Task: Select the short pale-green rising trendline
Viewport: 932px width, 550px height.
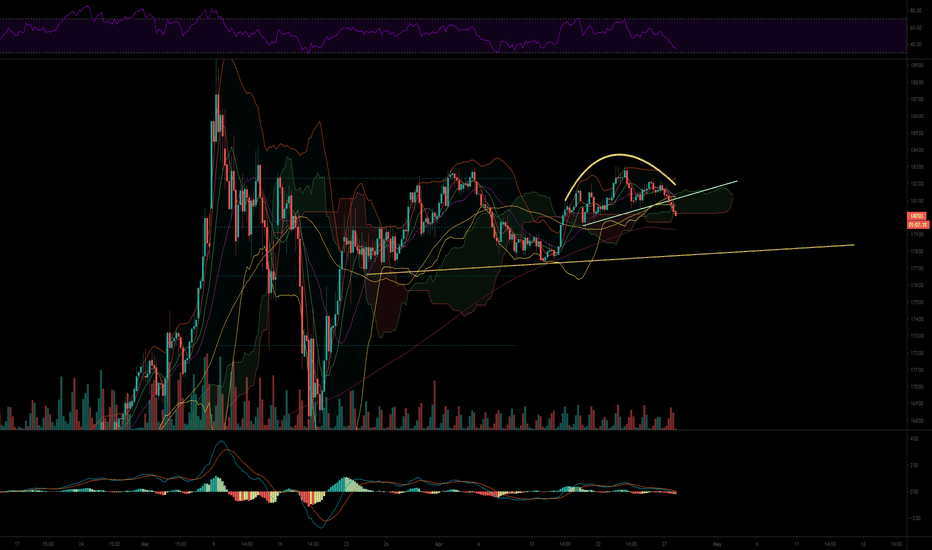Action: (660, 203)
